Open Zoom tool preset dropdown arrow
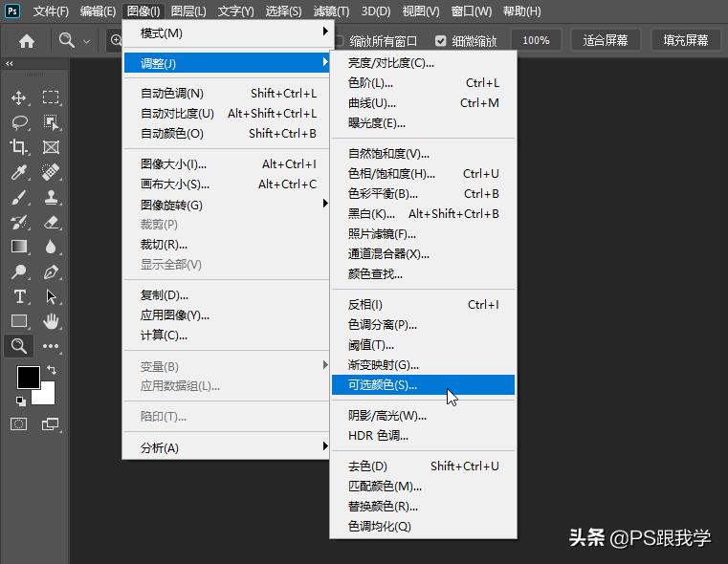The width and height of the screenshot is (728, 564). 86,41
